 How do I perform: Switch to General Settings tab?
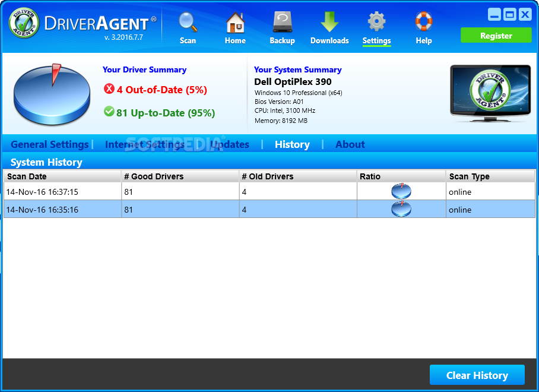pos(50,144)
